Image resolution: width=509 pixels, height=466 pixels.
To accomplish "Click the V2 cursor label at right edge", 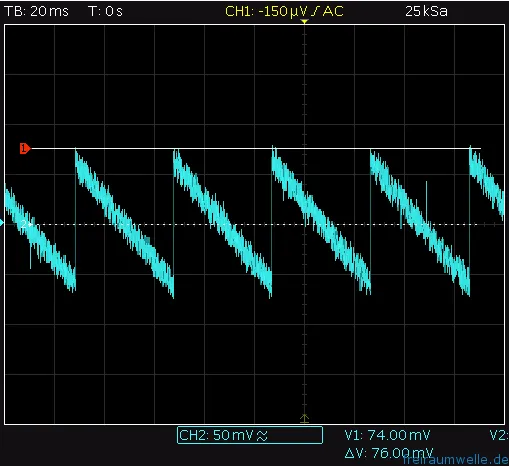I will (x=499, y=435).
